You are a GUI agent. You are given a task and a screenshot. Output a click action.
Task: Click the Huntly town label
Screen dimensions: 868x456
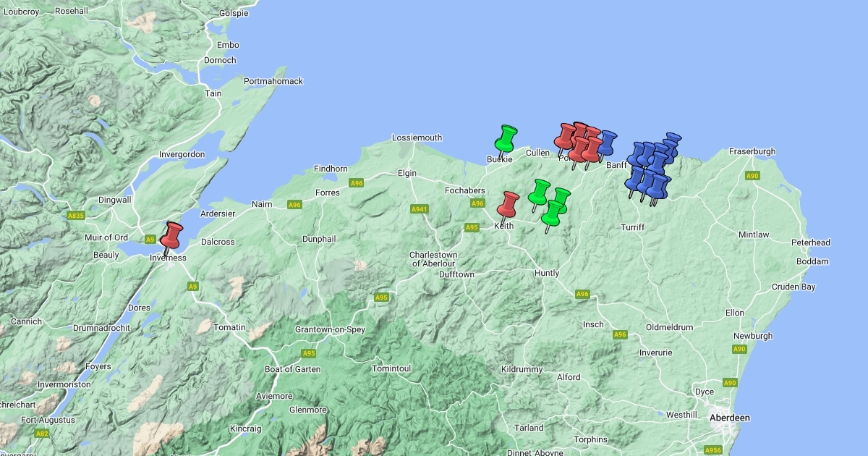(546, 274)
